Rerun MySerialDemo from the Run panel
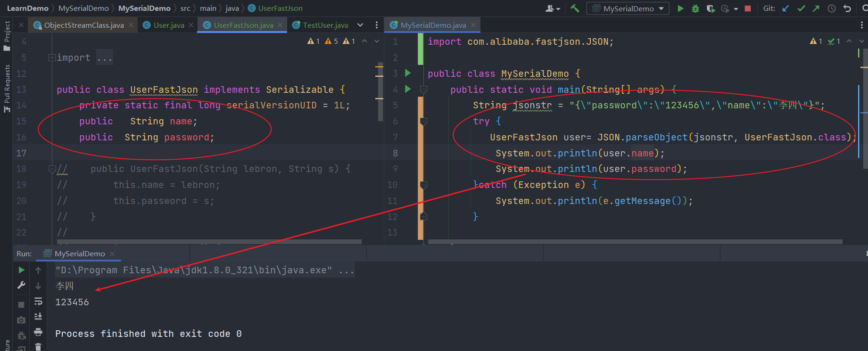This screenshot has height=351, width=868. (21, 270)
